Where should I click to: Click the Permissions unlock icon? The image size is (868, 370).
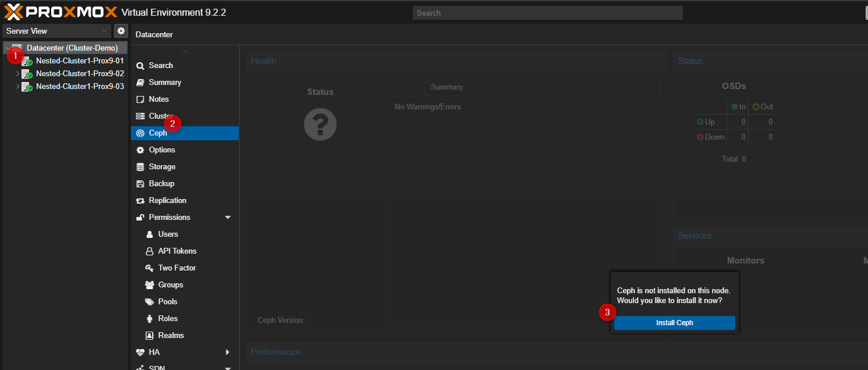(140, 218)
